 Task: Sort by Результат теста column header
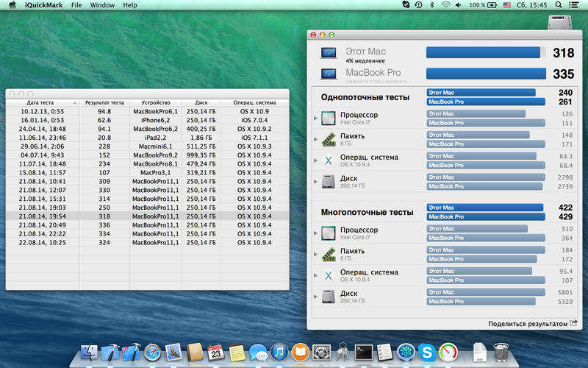pyautogui.click(x=104, y=102)
